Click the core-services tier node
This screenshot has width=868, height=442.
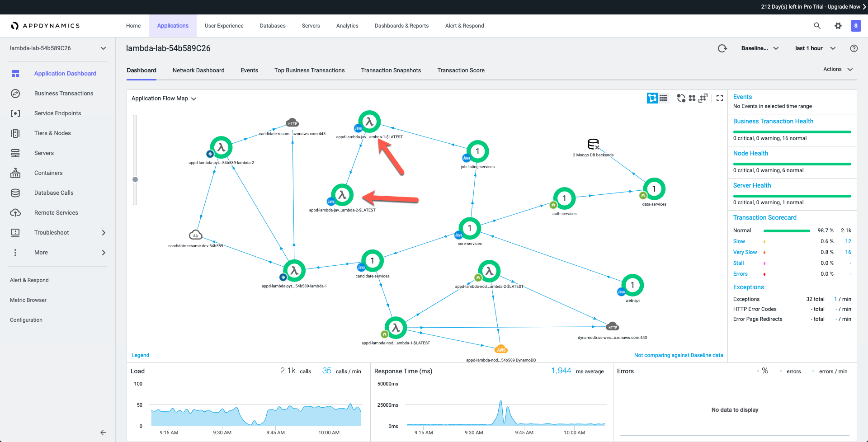click(x=470, y=228)
